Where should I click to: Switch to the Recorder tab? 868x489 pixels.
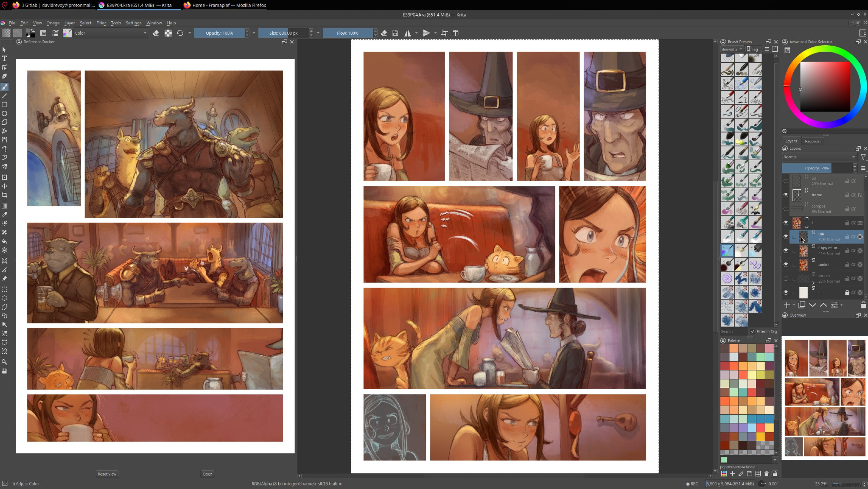pos(812,141)
